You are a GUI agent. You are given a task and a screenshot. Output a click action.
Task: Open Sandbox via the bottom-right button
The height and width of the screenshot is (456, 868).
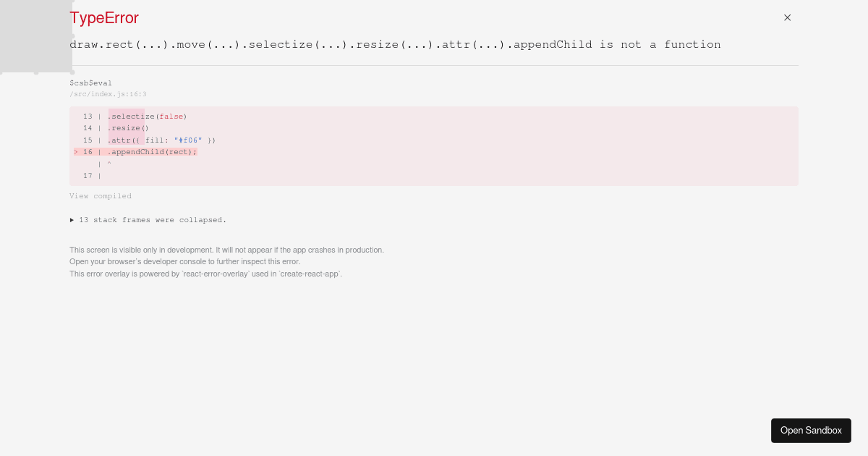[811, 431]
